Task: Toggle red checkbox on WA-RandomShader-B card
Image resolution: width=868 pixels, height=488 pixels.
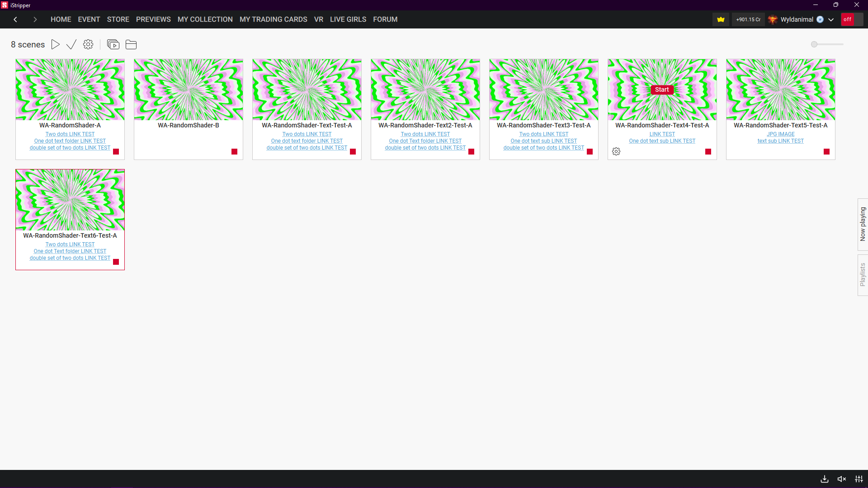Action: pos(234,152)
